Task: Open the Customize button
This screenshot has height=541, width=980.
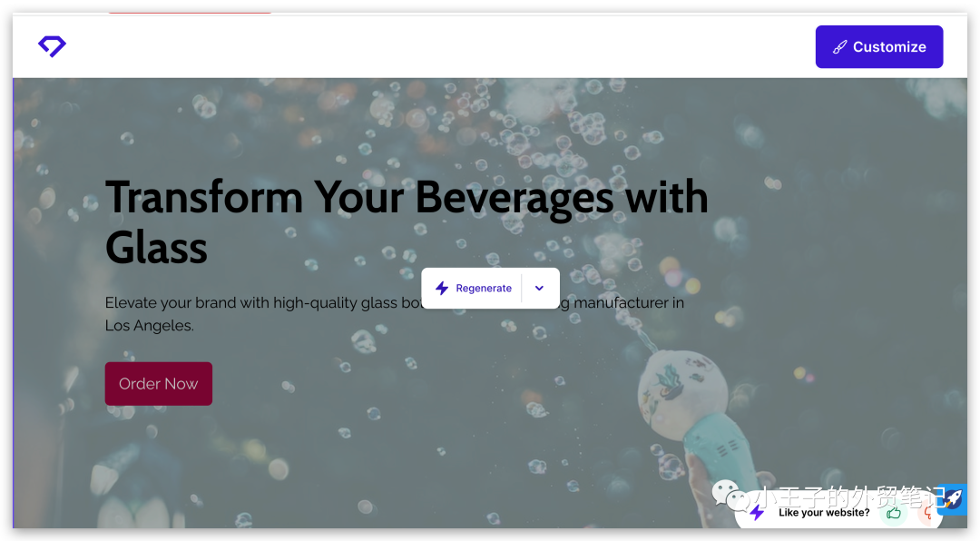Action: coord(878,47)
